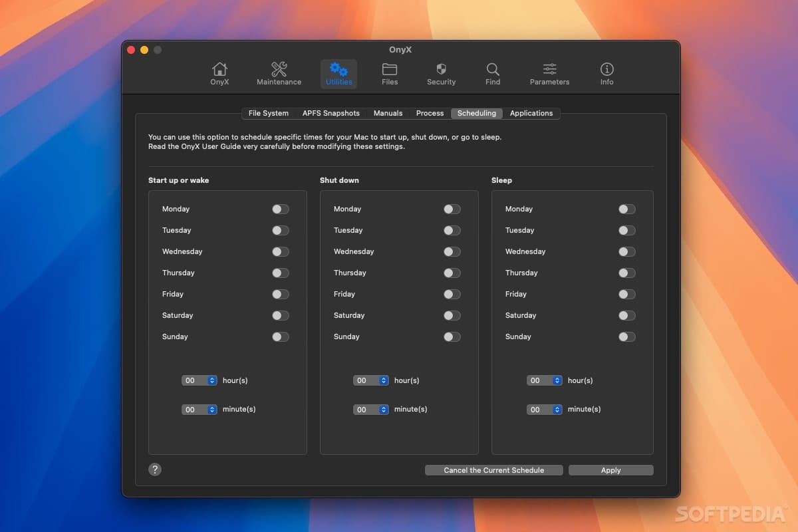798x532 pixels.
Task: Click the Start up or wake heading
Action: pos(179,180)
